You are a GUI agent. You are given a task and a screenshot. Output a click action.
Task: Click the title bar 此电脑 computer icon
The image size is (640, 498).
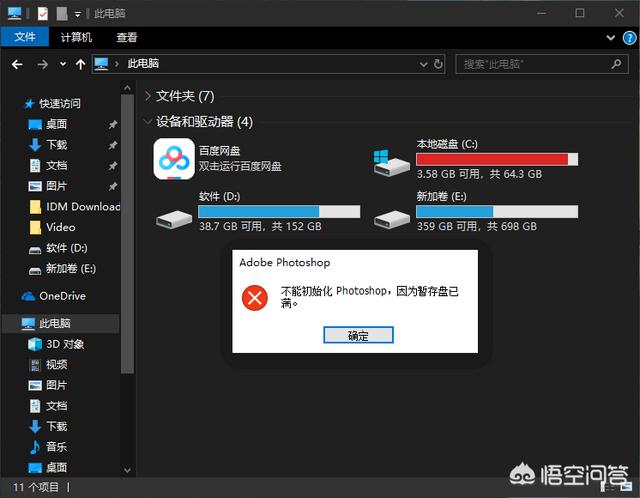click(14, 13)
